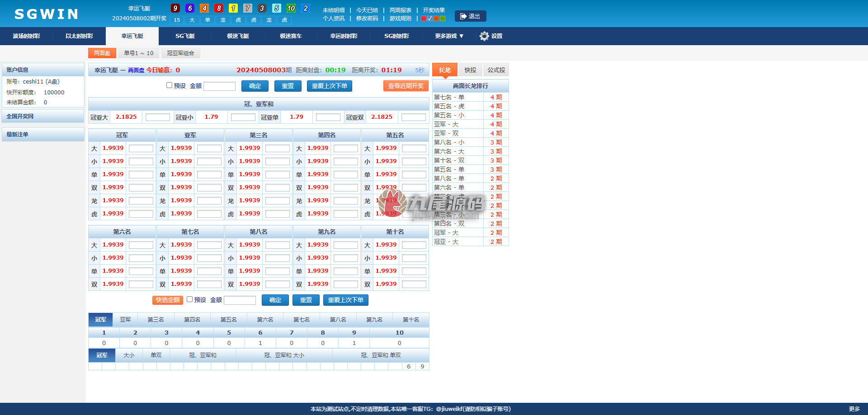Open the 设置 gear icon
Viewport: 868px width, 415px height.
tap(484, 36)
